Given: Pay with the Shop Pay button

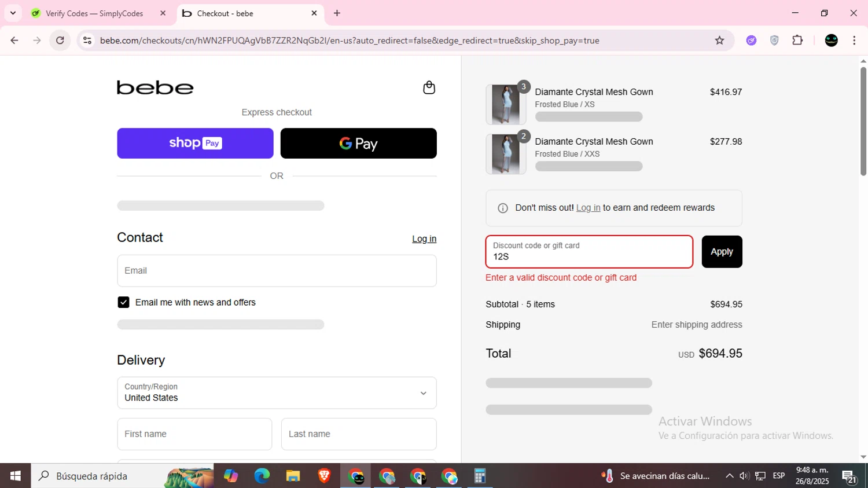Looking at the screenshot, I should coord(195,143).
